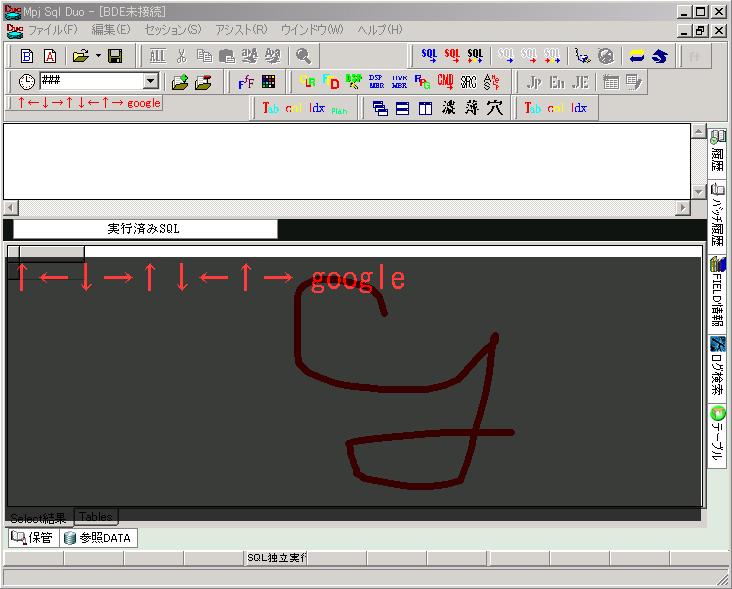Viewport: 732px width, 589px height.
Task: Open the 参照DATA tab
Action: pyautogui.click(x=98, y=538)
